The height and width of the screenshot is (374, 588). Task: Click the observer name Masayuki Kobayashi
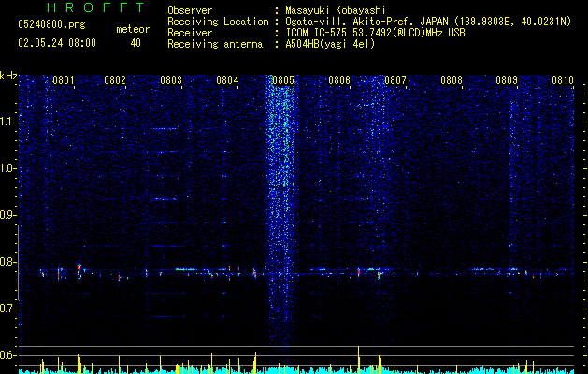336,10
